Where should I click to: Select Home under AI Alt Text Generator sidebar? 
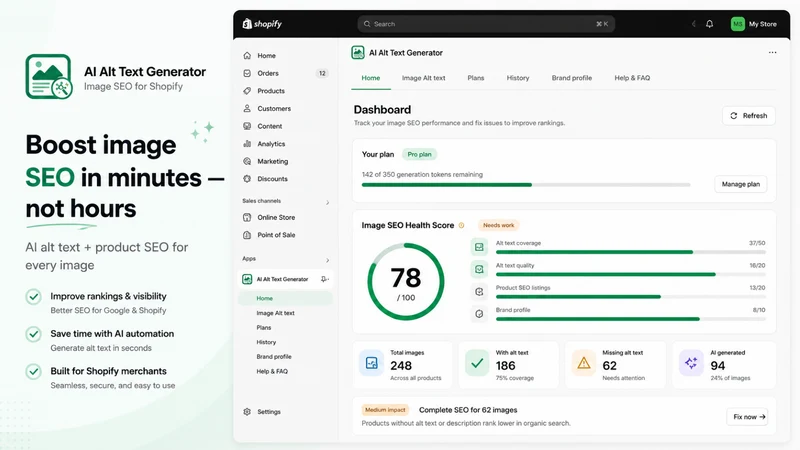click(285, 298)
